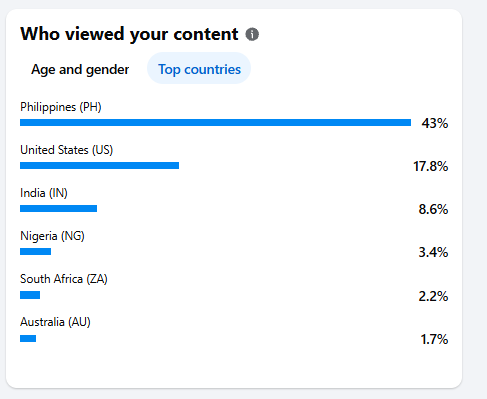Click the Philippines (PH) label
Viewport: 487px width, 399px height.
click(61, 107)
